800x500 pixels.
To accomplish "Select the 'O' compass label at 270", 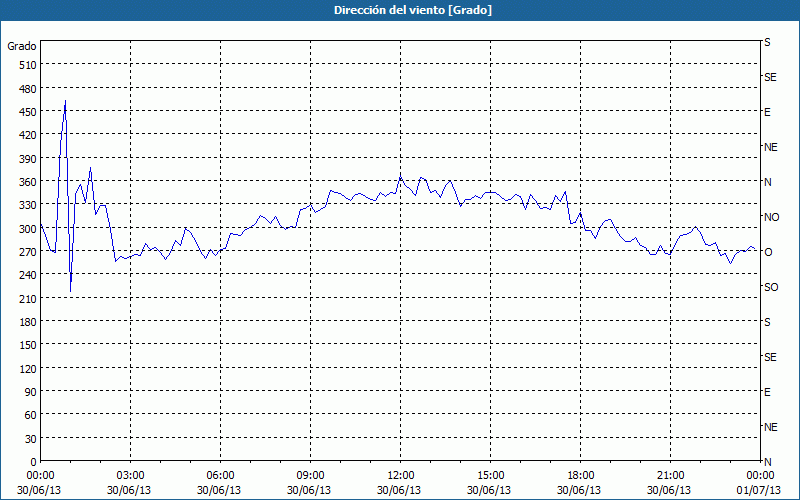I will (767, 252).
